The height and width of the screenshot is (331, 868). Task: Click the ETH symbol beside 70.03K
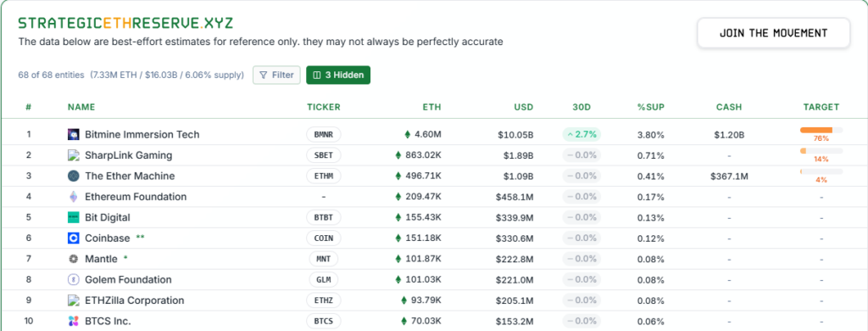click(x=403, y=321)
